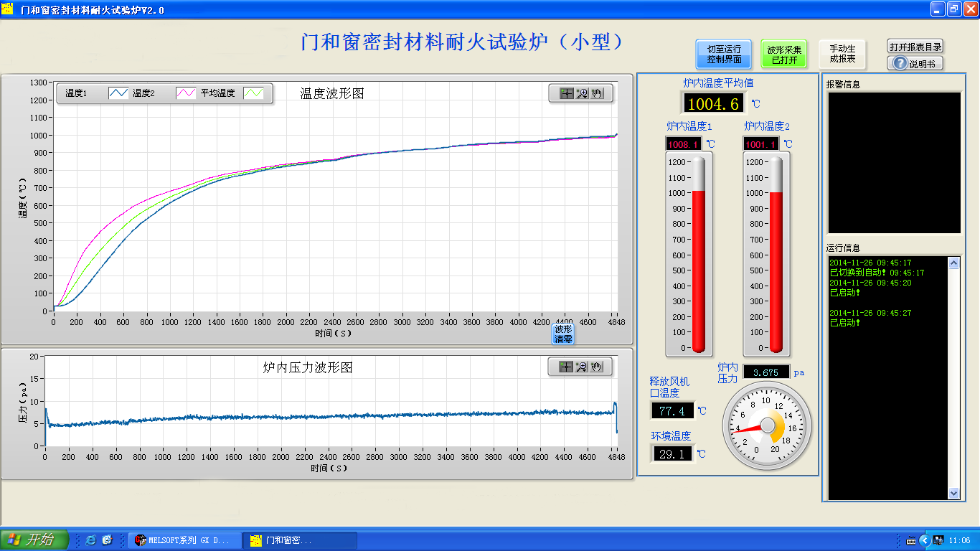Select the pan hand tool on temperature graph
Image resolution: width=980 pixels, height=551 pixels.
coord(598,93)
